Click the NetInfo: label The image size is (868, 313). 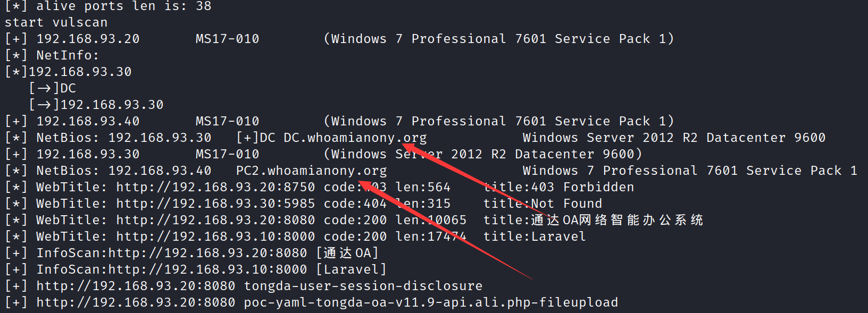tap(68, 55)
